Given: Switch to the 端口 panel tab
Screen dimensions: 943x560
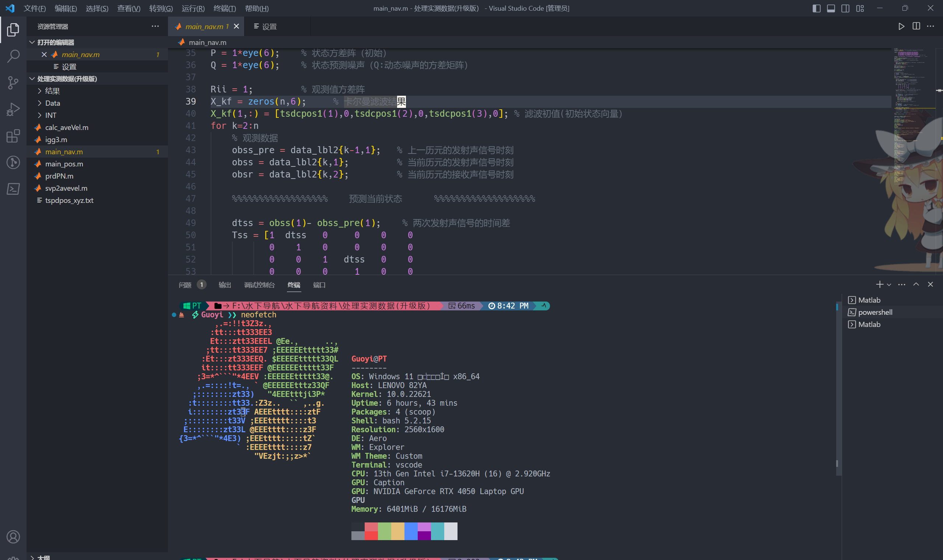Looking at the screenshot, I should coord(319,285).
